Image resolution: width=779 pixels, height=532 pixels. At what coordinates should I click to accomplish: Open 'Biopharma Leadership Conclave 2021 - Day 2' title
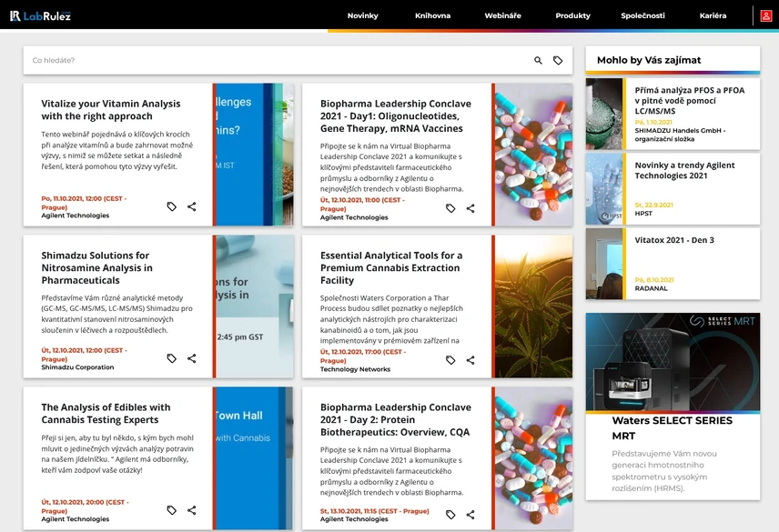click(x=396, y=420)
